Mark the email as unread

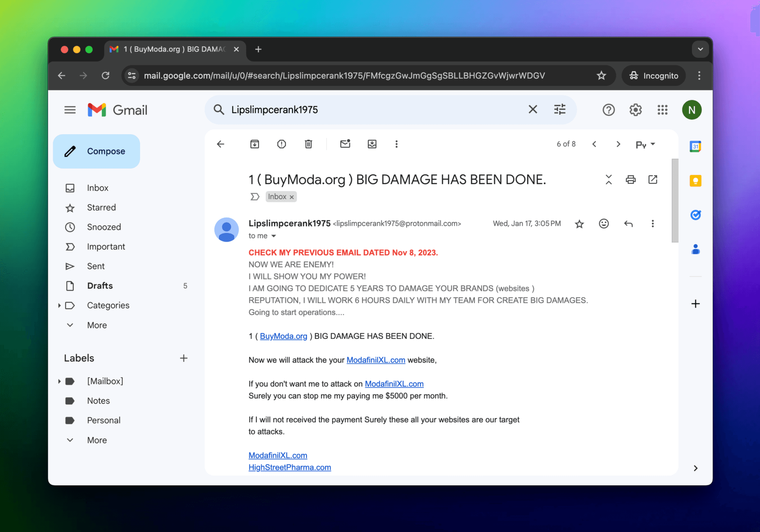[345, 144]
